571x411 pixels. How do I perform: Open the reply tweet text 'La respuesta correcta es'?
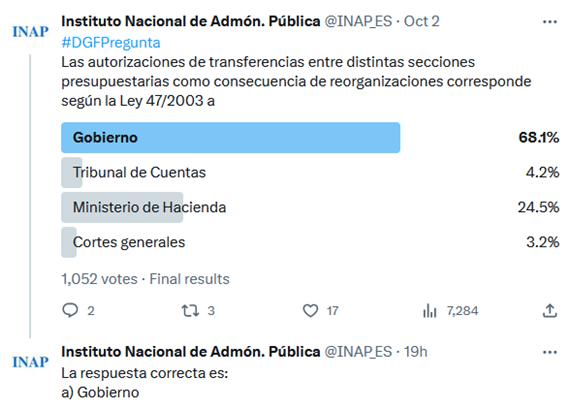145,373
